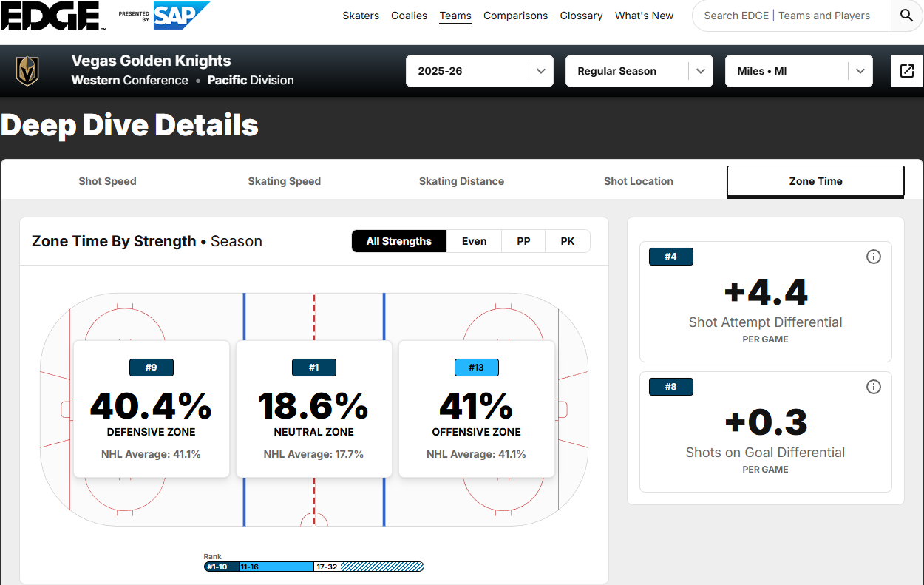Click the SAP sponsor logo
Screen dimensions: 924x585
click(x=181, y=15)
